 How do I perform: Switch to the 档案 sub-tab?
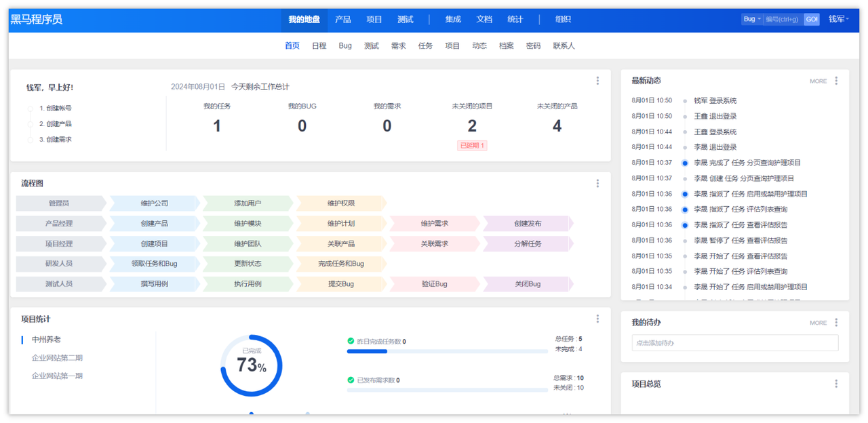click(507, 46)
